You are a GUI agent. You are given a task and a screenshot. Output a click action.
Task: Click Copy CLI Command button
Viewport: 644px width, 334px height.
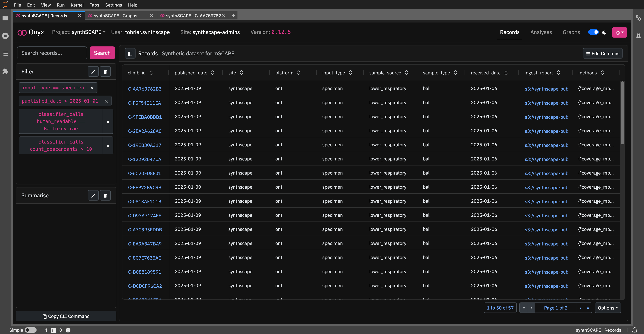(x=66, y=316)
